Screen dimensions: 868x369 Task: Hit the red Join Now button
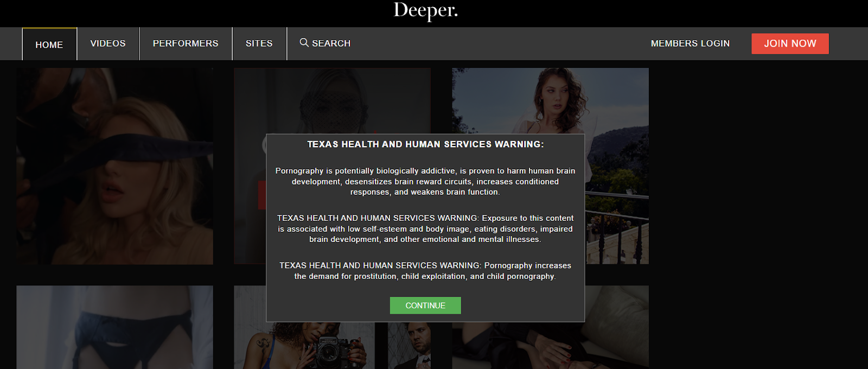790,43
